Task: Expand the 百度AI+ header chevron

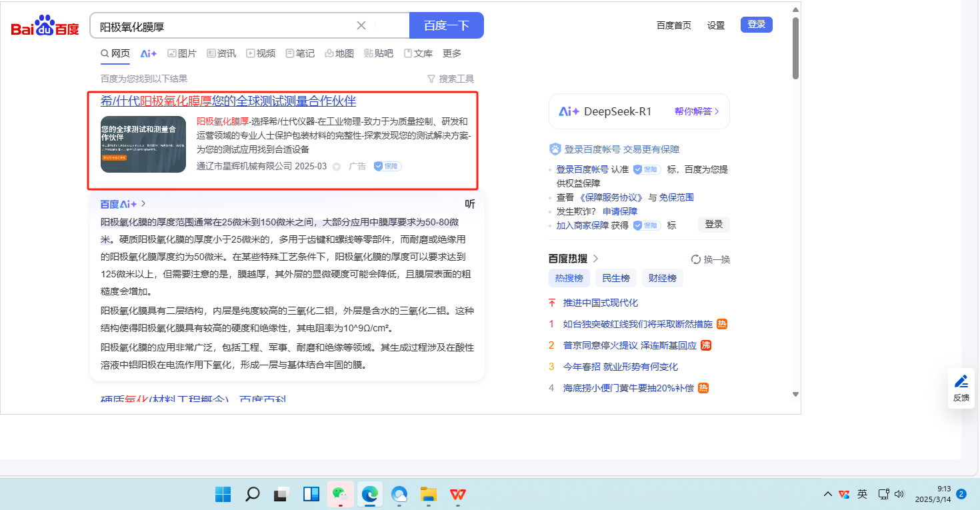Action: point(143,204)
